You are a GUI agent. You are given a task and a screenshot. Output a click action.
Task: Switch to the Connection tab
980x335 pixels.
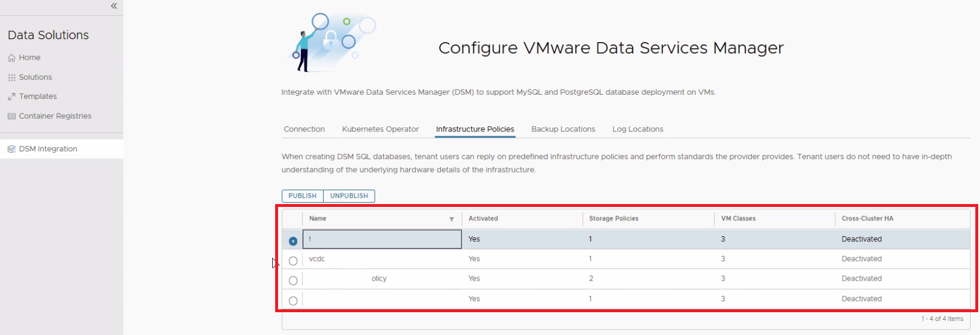[304, 129]
